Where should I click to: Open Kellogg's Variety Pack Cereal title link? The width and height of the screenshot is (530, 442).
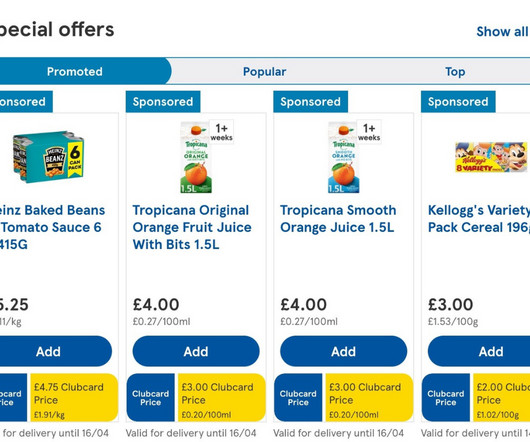pos(479,219)
